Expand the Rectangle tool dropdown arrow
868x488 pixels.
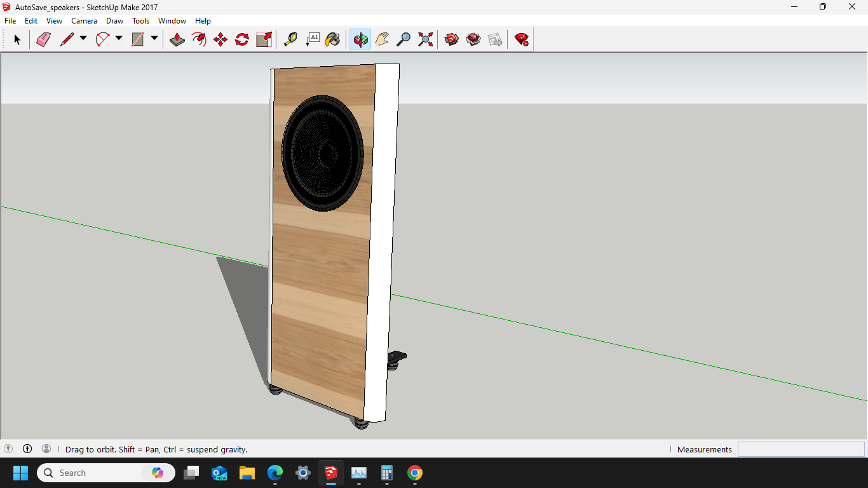(154, 39)
